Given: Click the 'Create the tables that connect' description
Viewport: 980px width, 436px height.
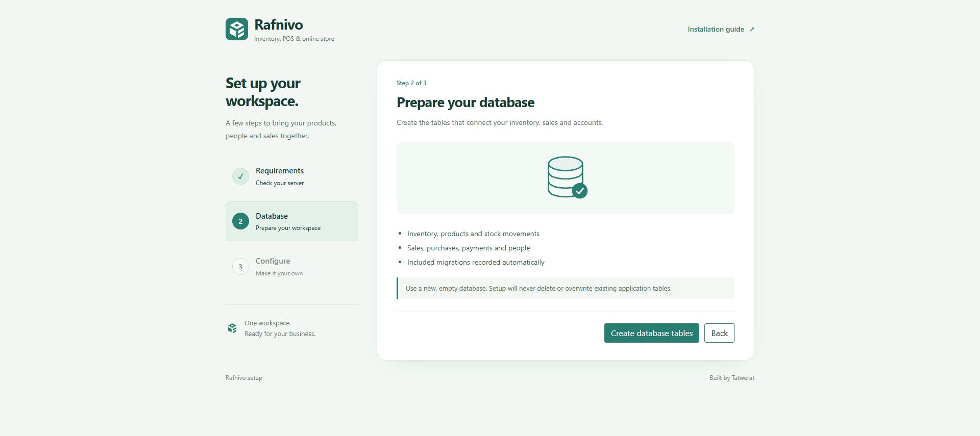Looking at the screenshot, I should [500, 122].
